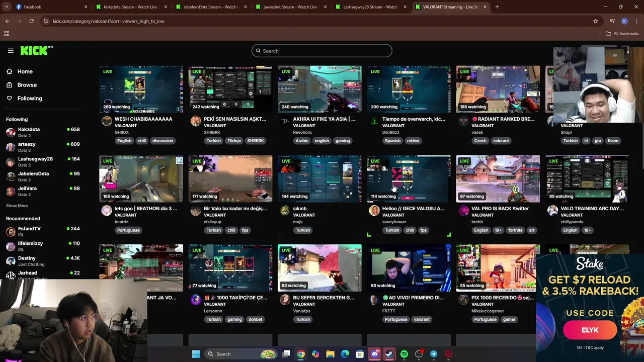Image resolution: width=644 pixels, height=362 pixels.
Task: Click the bethh streamer avatar
Action: click(463, 211)
